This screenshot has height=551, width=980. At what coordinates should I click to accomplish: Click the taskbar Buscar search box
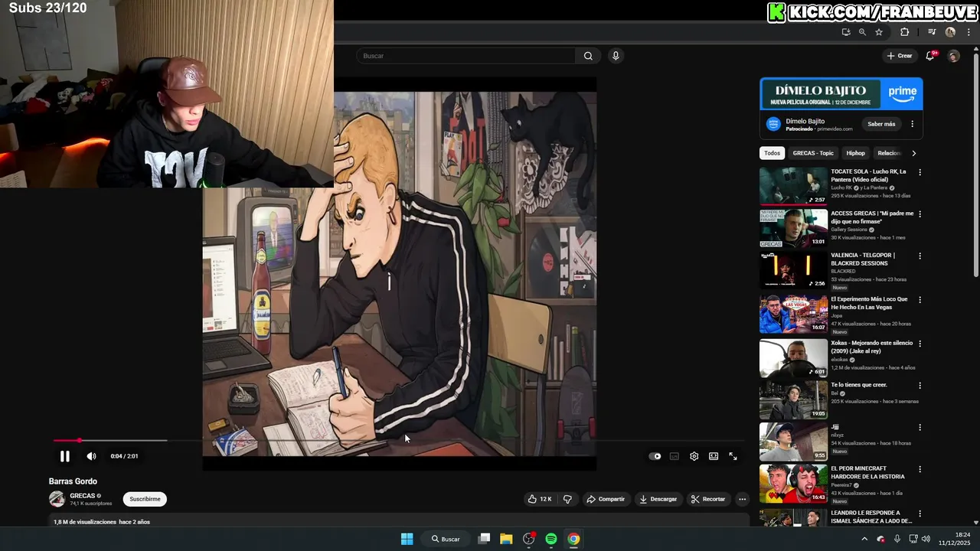tap(445, 539)
